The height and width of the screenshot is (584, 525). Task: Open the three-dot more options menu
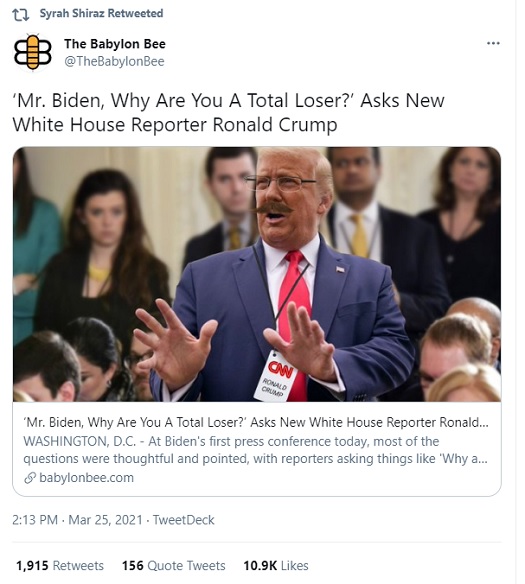[x=493, y=43]
